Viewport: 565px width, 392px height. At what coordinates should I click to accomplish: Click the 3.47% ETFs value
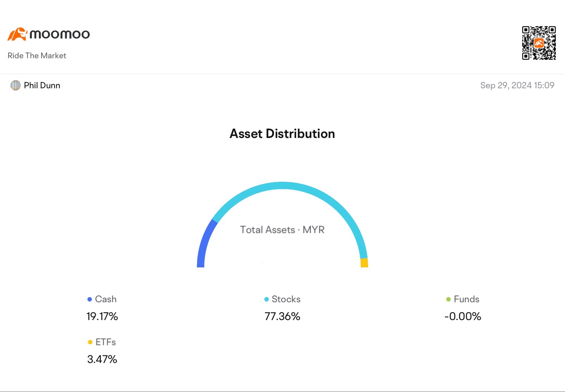tap(102, 359)
